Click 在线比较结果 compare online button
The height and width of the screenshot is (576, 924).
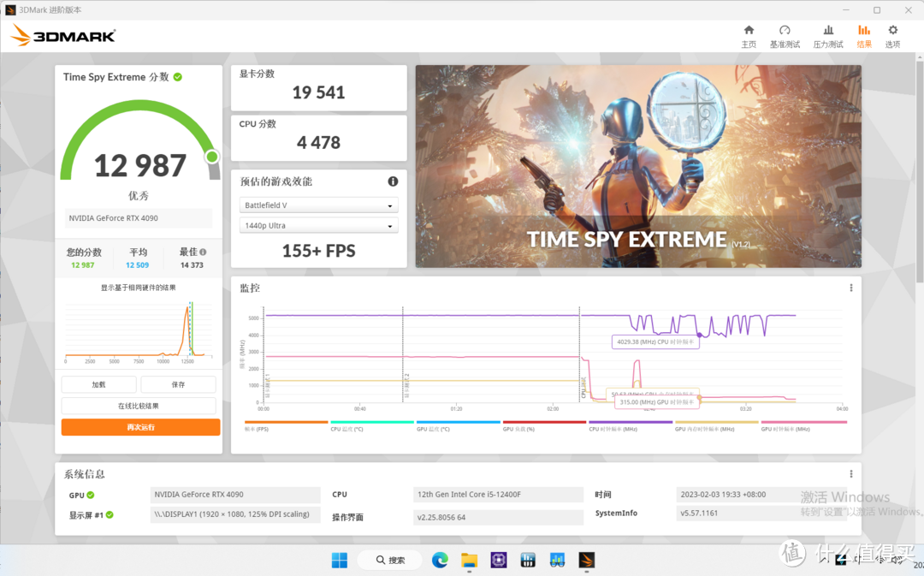pos(139,406)
